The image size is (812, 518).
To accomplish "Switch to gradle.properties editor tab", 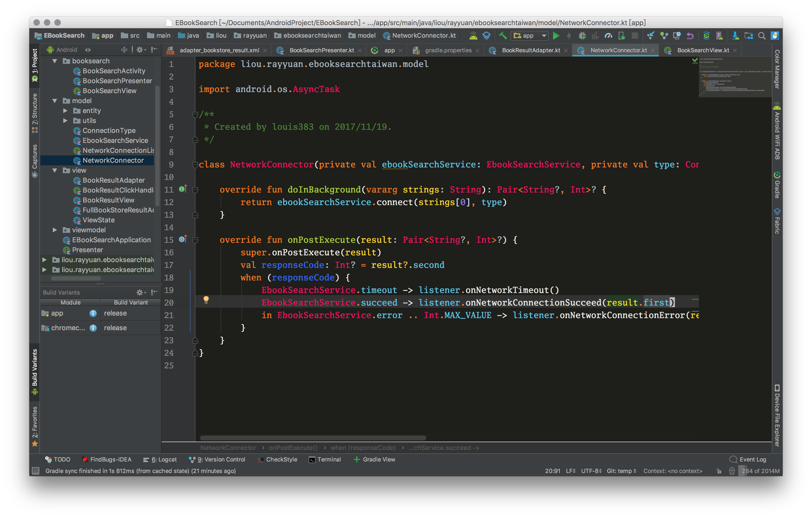I will pos(448,50).
